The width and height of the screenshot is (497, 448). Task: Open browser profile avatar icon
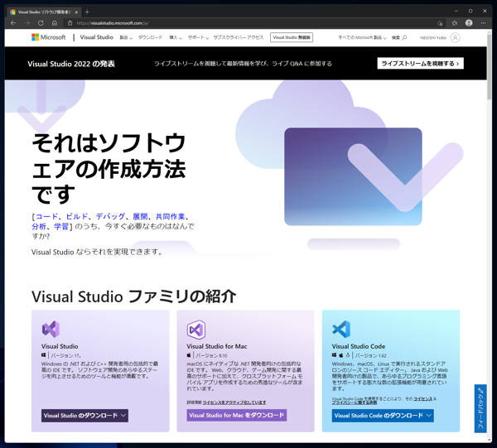[x=469, y=23]
